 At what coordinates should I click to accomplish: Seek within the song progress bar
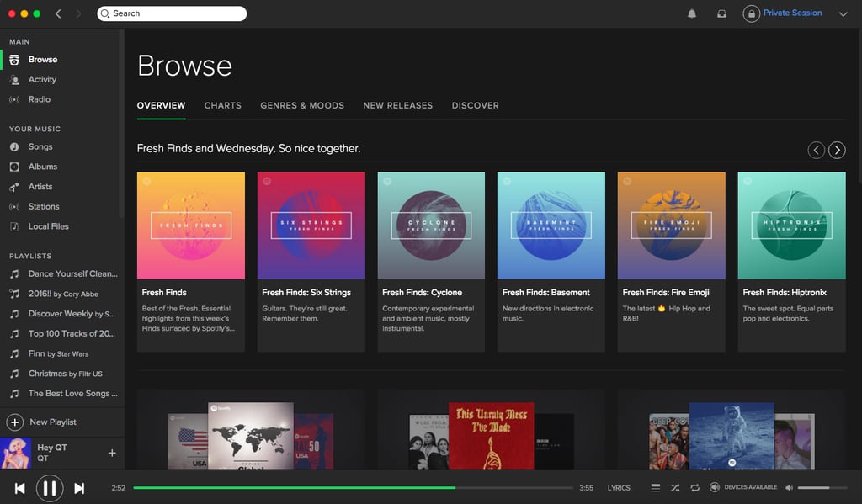[353, 487]
